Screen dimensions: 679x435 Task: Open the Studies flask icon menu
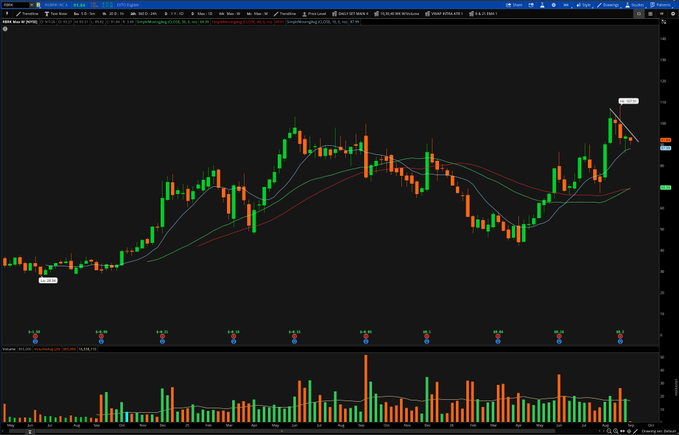(x=635, y=5)
